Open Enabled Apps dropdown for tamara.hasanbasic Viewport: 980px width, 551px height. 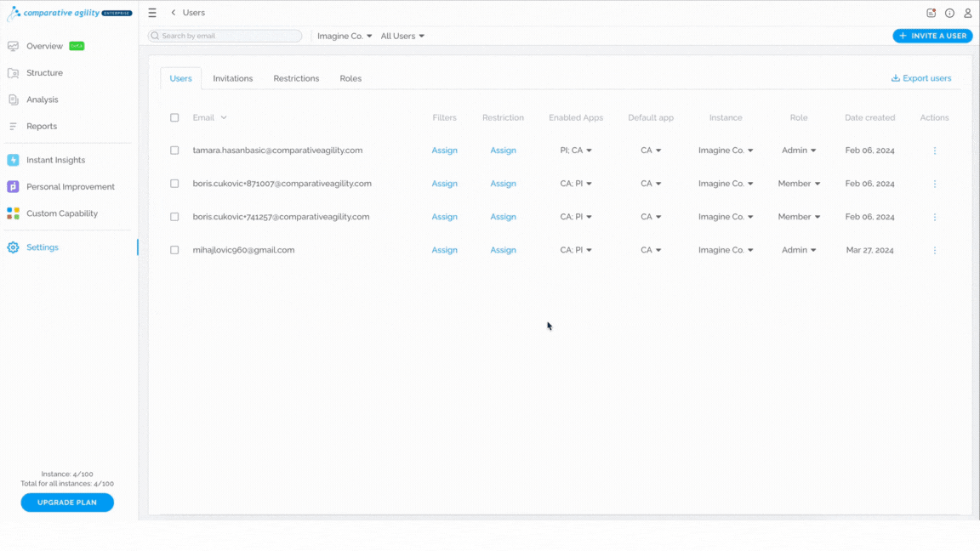576,151
